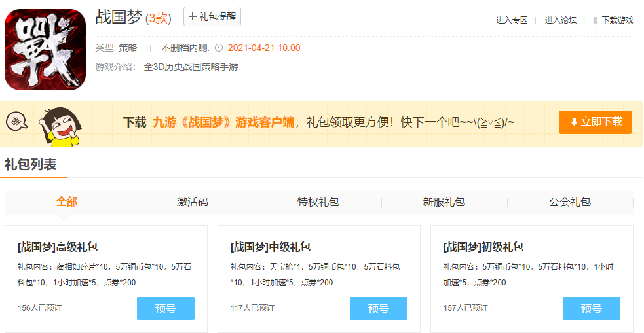This screenshot has width=644, height=333.
Task: Click 预号 for the 高级礼包 card
Action: 166,308
